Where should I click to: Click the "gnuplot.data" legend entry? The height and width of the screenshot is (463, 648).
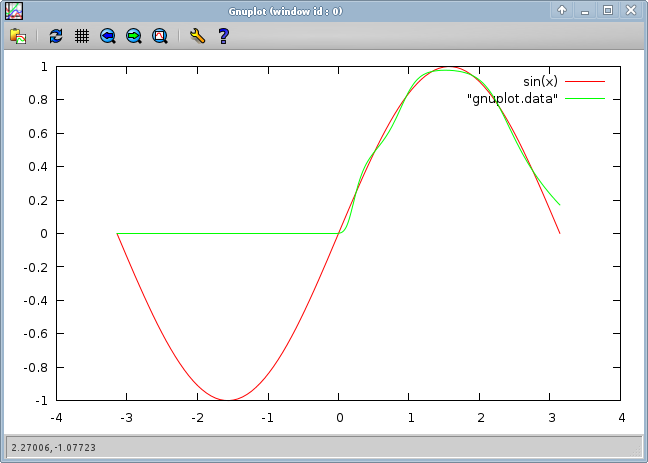click(x=512, y=98)
